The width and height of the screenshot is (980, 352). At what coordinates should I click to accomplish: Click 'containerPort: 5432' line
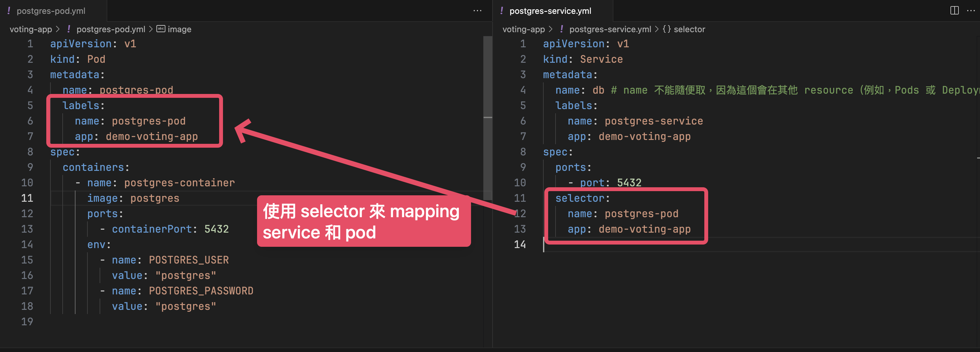coord(170,229)
